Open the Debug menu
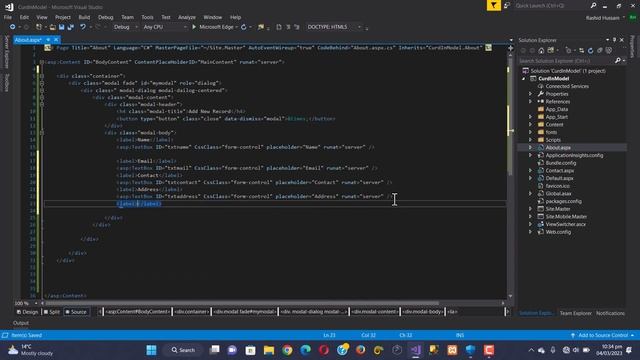 click(x=106, y=17)
